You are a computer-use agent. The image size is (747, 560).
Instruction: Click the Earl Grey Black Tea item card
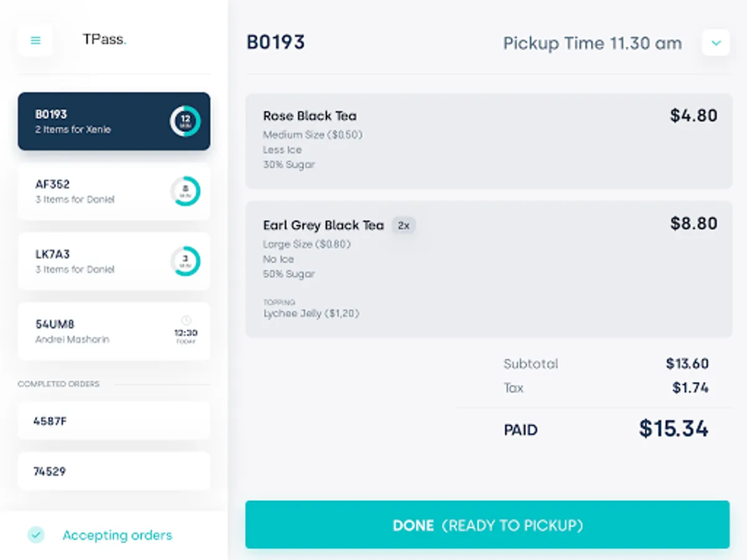489,269
